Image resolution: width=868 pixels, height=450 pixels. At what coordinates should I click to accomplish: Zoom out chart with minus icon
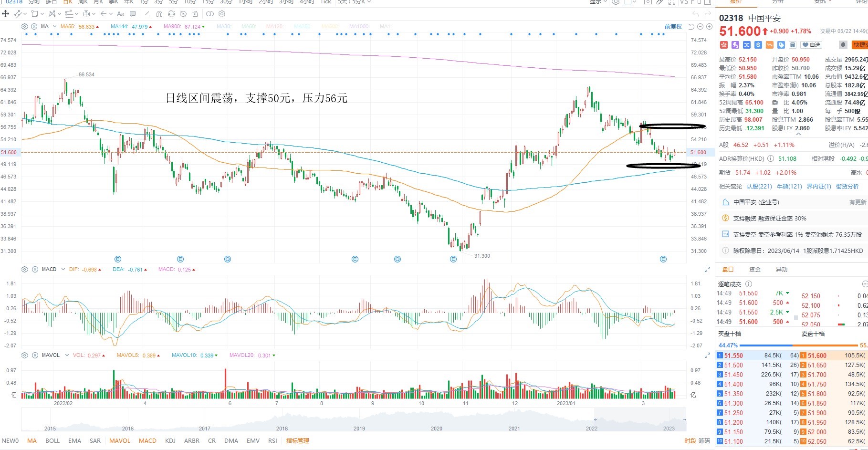[701, 26]
